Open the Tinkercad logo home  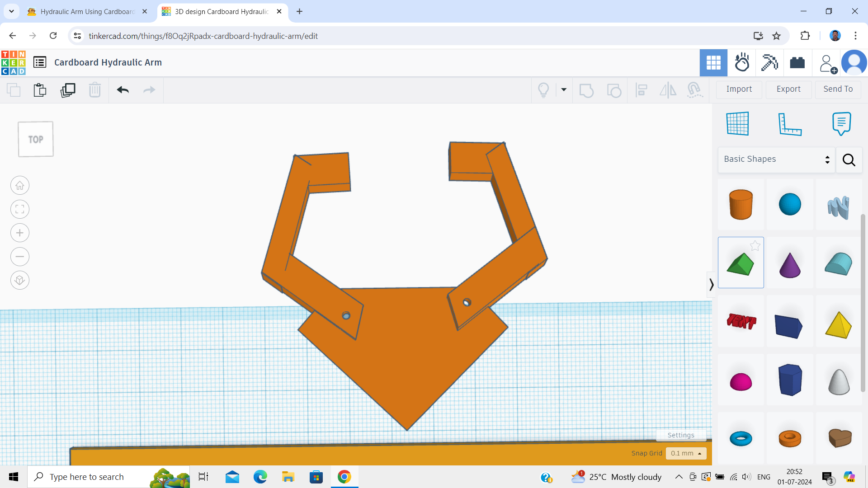pyautogui.click(x=14, y=63)
